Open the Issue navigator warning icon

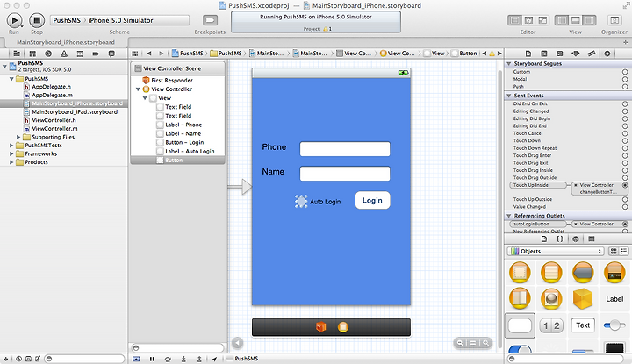tap(64, 54)
